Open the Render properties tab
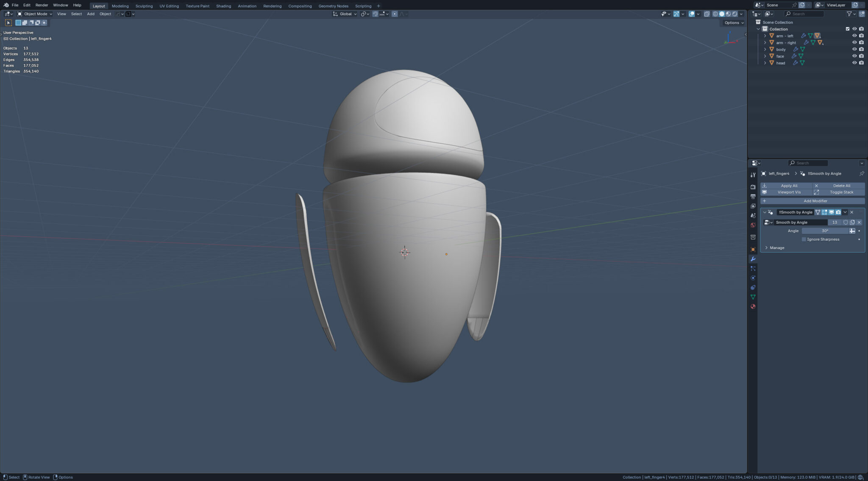The height and width of the screenshot is (481, 868). 753,187
